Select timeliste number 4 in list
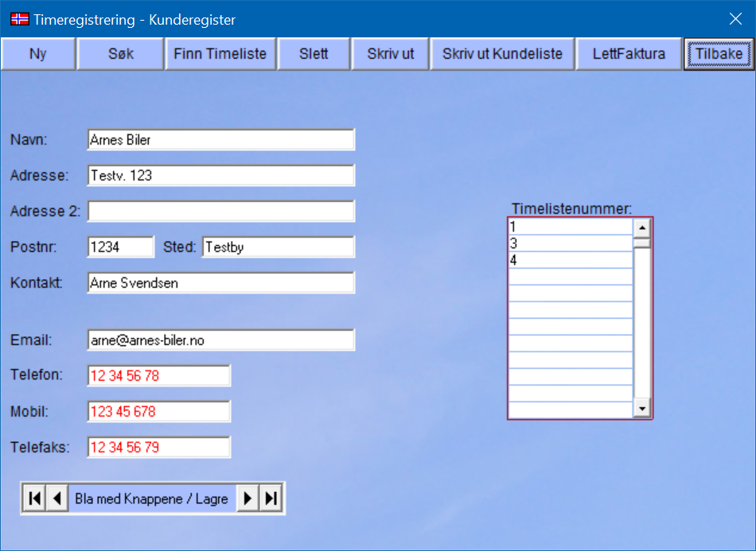 [x=571, y=260]
